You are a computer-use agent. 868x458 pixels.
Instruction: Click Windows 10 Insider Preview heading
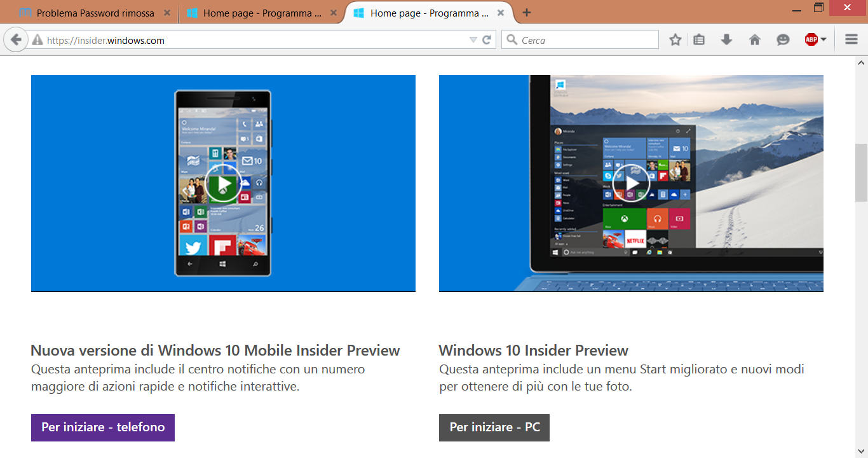click(x=534, y=350)
